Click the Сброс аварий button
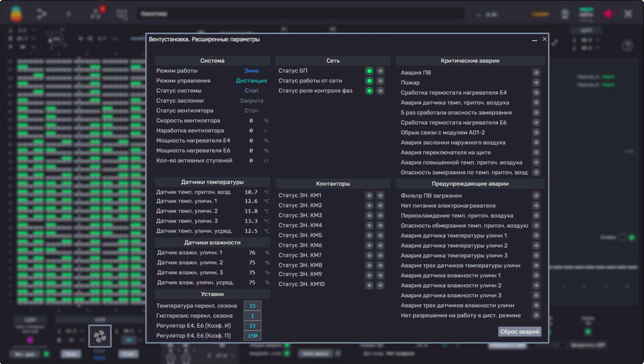 tap(519, 331)
